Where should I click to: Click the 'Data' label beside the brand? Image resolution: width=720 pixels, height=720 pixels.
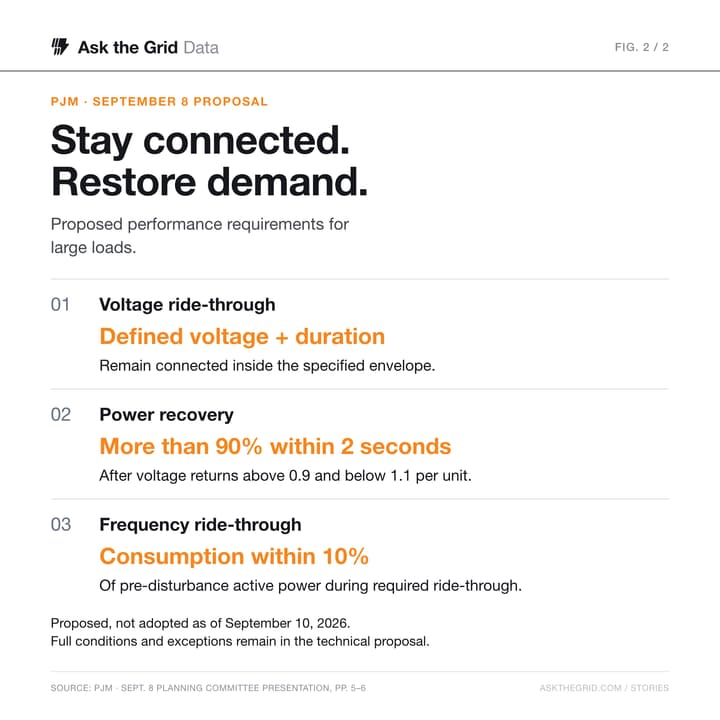201,47
